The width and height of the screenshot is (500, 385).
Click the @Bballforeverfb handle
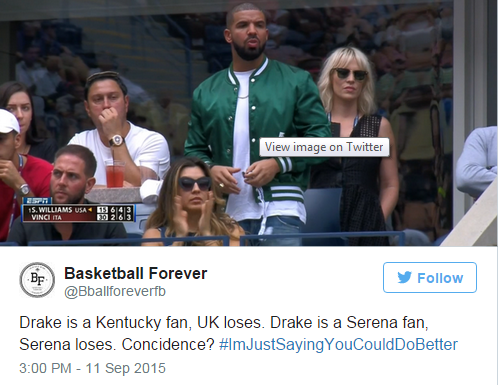(x=115, y=291)
